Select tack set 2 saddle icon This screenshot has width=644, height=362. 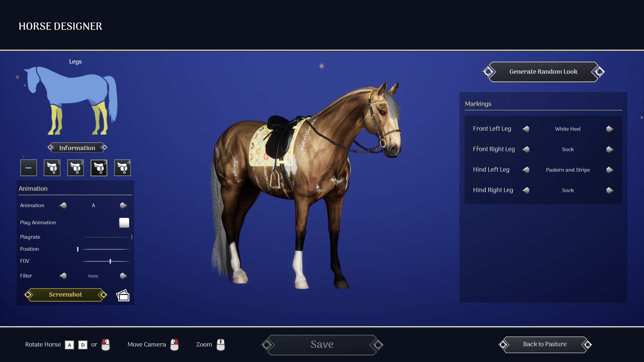click(75, 168)
